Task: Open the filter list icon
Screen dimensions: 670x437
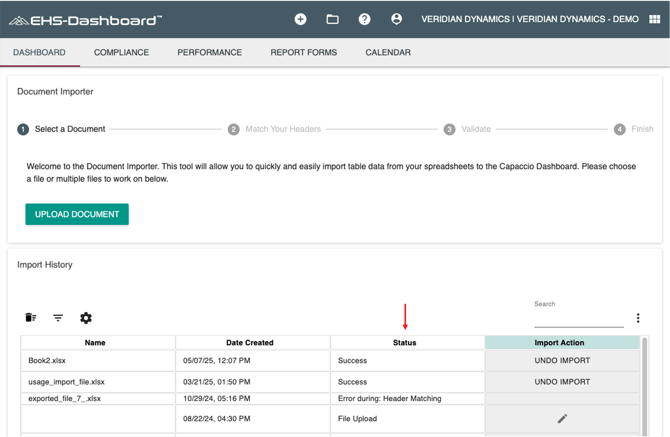Action: click(58, 318)
